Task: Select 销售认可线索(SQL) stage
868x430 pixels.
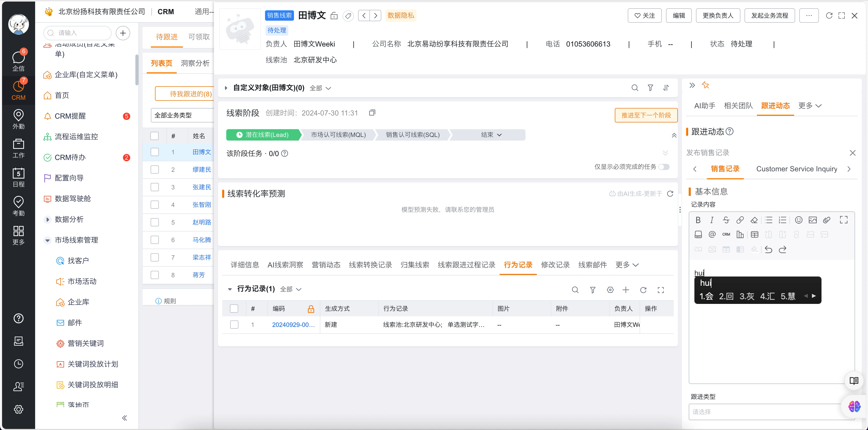Action: pos(413,135)
